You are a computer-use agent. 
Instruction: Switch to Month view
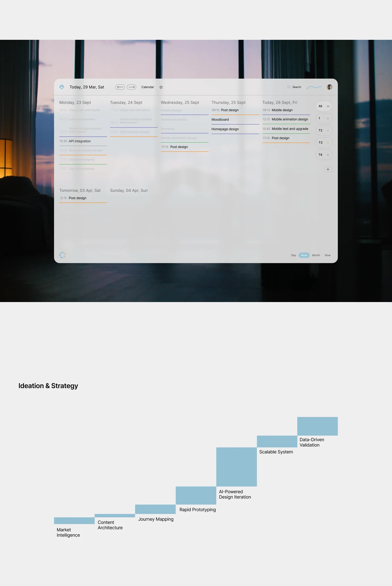point(316,255)
